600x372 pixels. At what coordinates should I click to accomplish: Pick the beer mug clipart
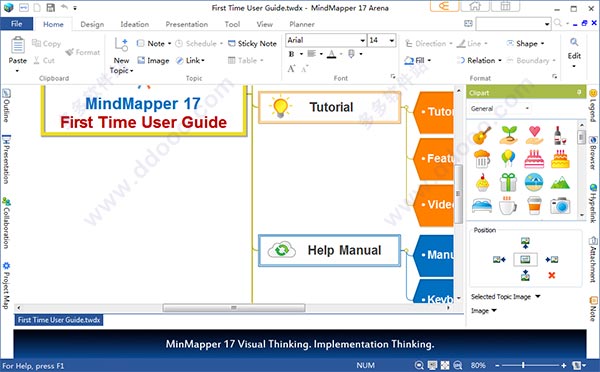[482, 159]
